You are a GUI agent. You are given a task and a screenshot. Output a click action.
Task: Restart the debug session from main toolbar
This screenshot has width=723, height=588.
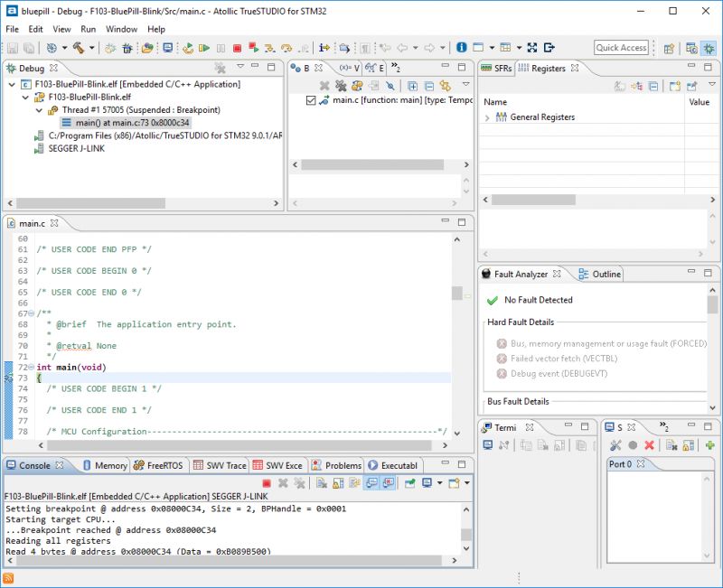(x=188, y=48)
